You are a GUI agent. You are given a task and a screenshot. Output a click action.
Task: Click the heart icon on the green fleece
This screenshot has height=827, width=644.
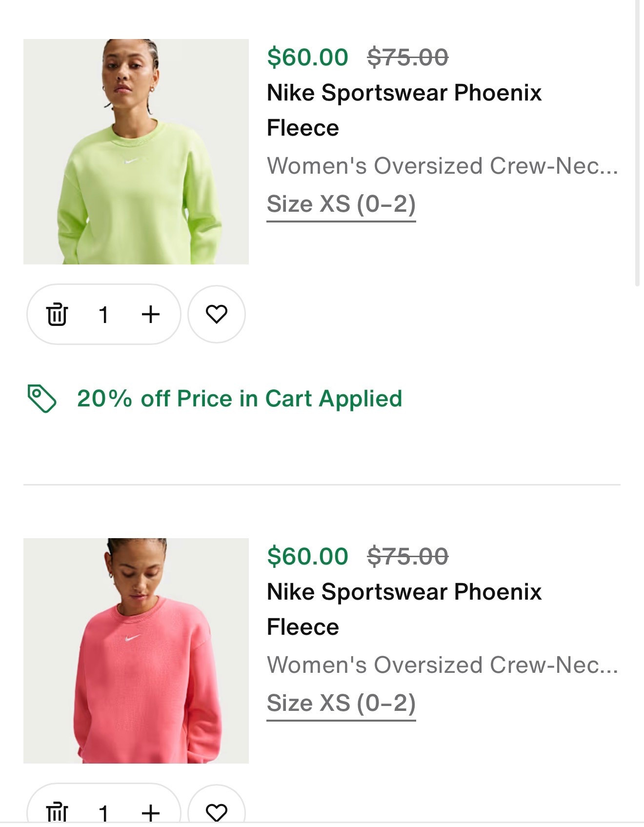coord(216,314)
